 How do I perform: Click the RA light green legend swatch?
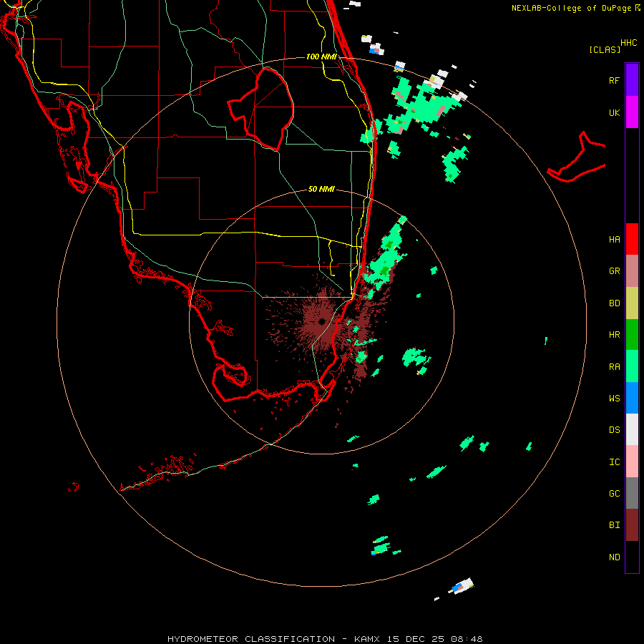pyautogui.click(x=632, y=366)
